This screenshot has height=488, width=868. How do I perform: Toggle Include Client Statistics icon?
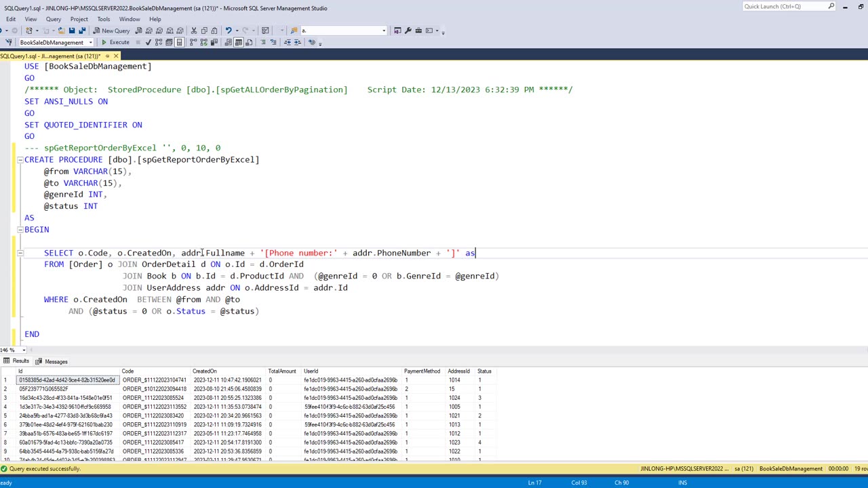tap(214, 42)
